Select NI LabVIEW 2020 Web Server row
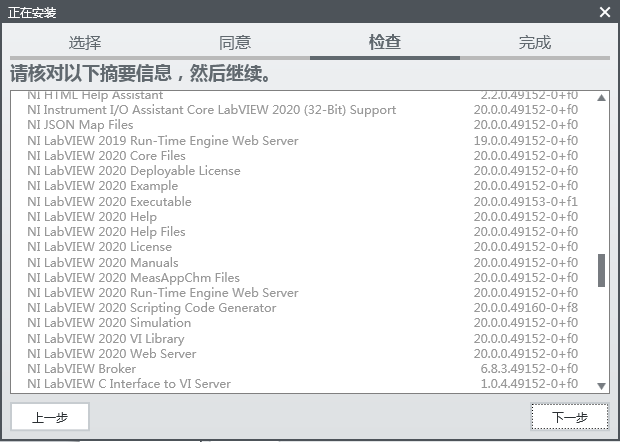This screenshot has height=442, width=620. pyautogui.click(x=109, y=354)
